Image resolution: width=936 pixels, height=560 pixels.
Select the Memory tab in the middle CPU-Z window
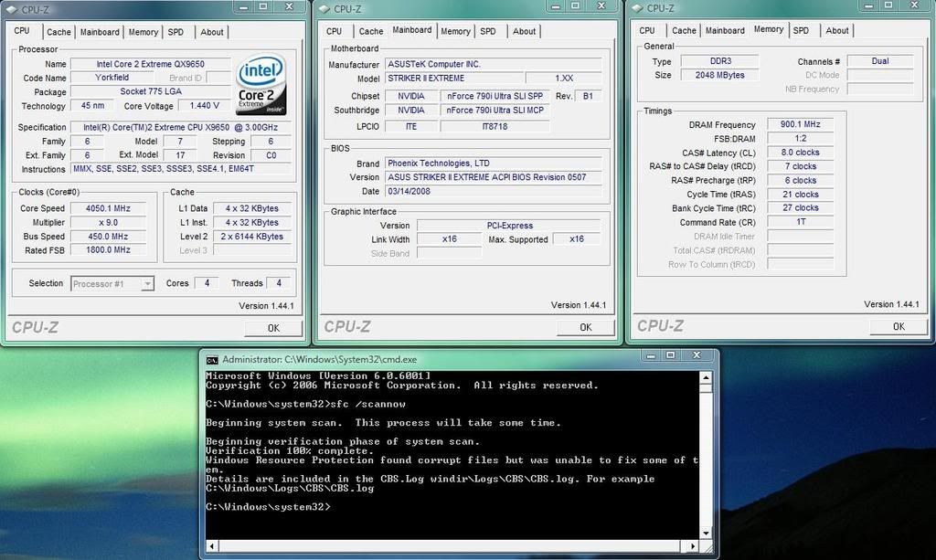click(x=455, y=31)
